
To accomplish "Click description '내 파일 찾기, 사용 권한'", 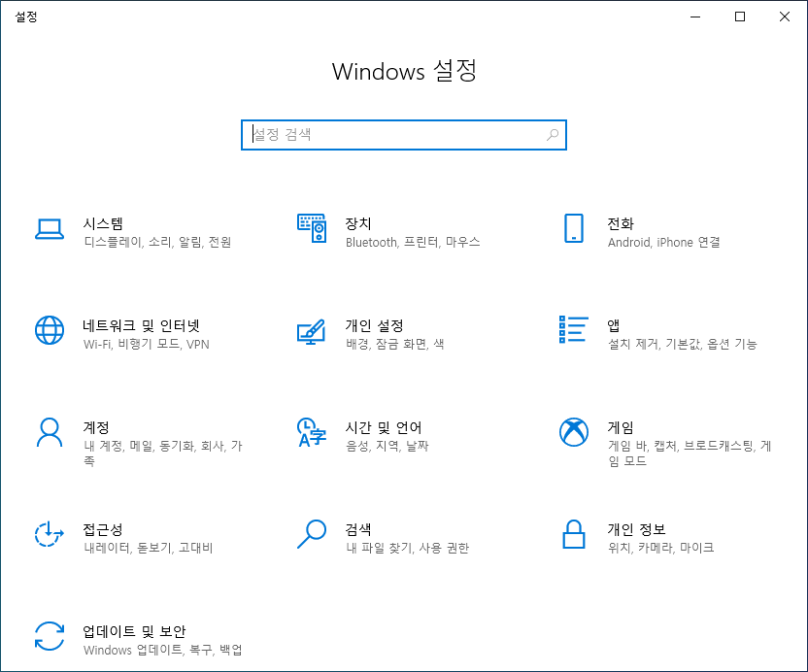I will 407,548.
